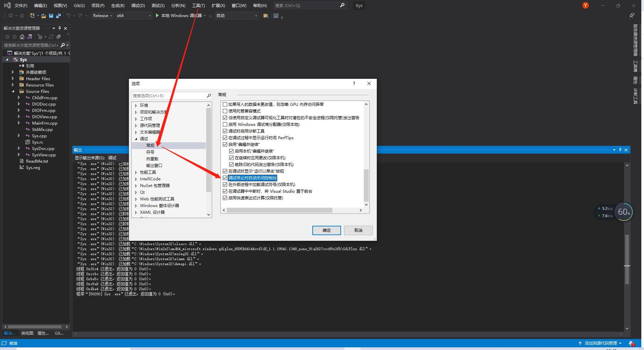Click the Home icon in Solution Explorer
The width and height of the screenshot is (644, 350).
tap(22, 37)
